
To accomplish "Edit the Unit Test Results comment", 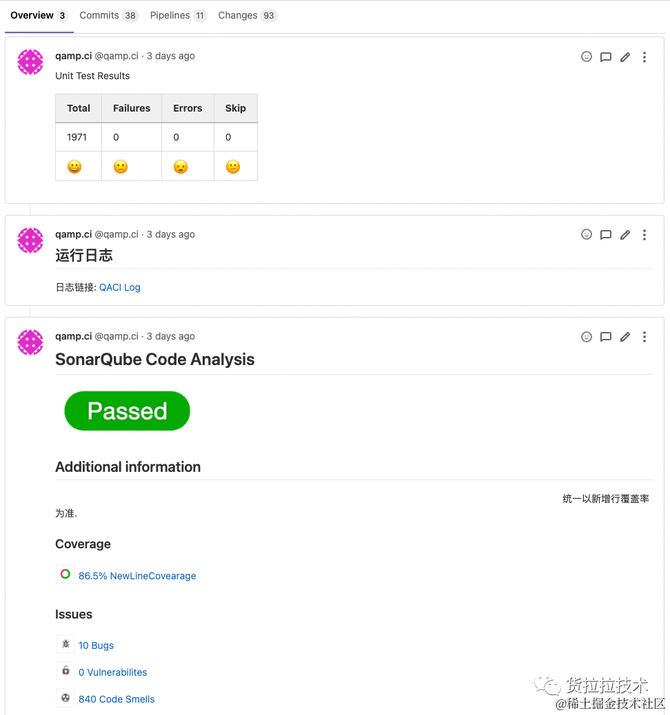I will tap(625, 57).
